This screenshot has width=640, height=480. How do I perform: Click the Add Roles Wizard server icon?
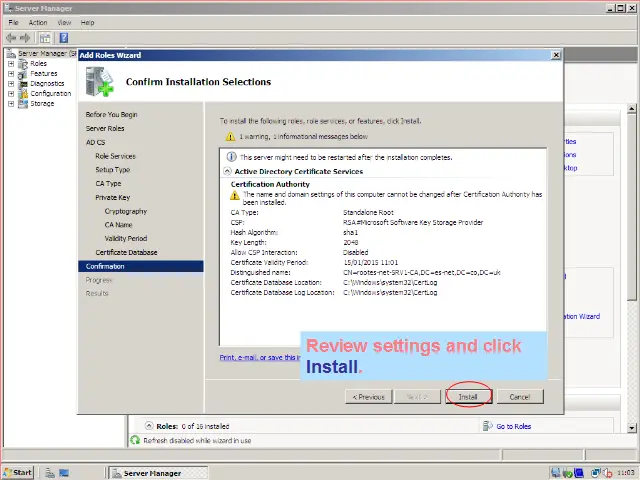99,82
